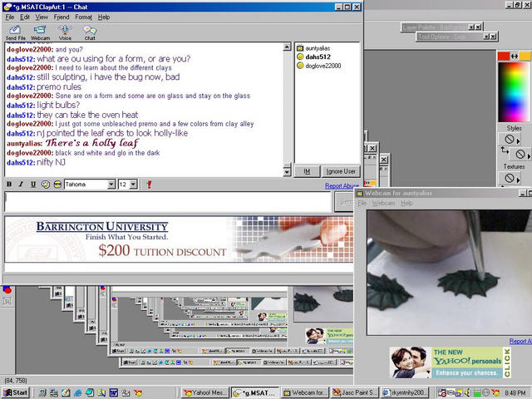Click the Chat toolbar icon
Screen dimensions: 532x399
click(90, 32)
